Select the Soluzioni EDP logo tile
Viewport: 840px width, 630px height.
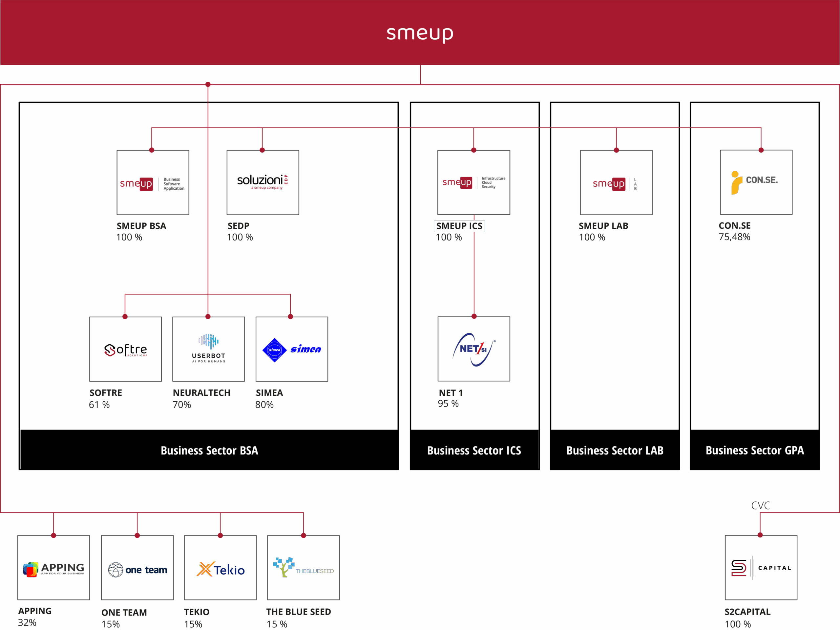pos(262,183)
